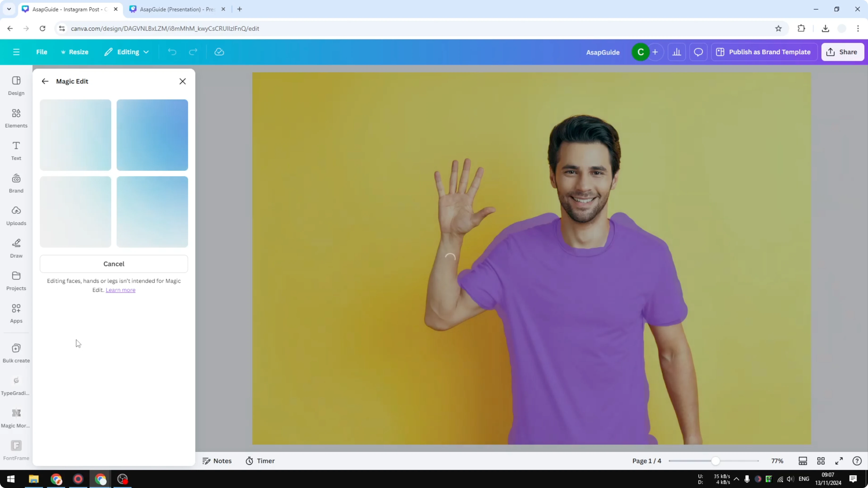Undo the last action

click(x=172, y=52)
